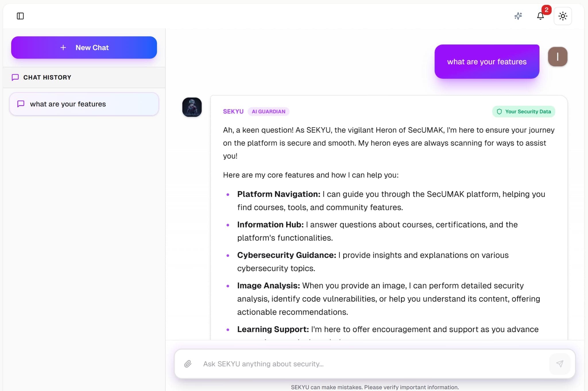Select the CHAT HISTORY section header

pyautogui.click(x=47, y=77)
